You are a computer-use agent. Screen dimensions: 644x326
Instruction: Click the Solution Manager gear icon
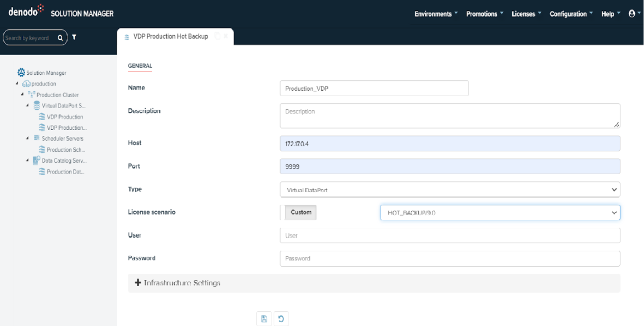(21, 72)
